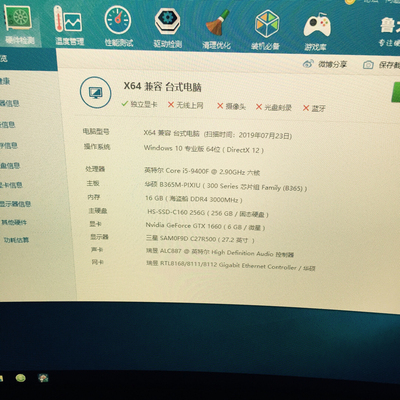Click the 鲁大师 logo text

click(390, 25)
